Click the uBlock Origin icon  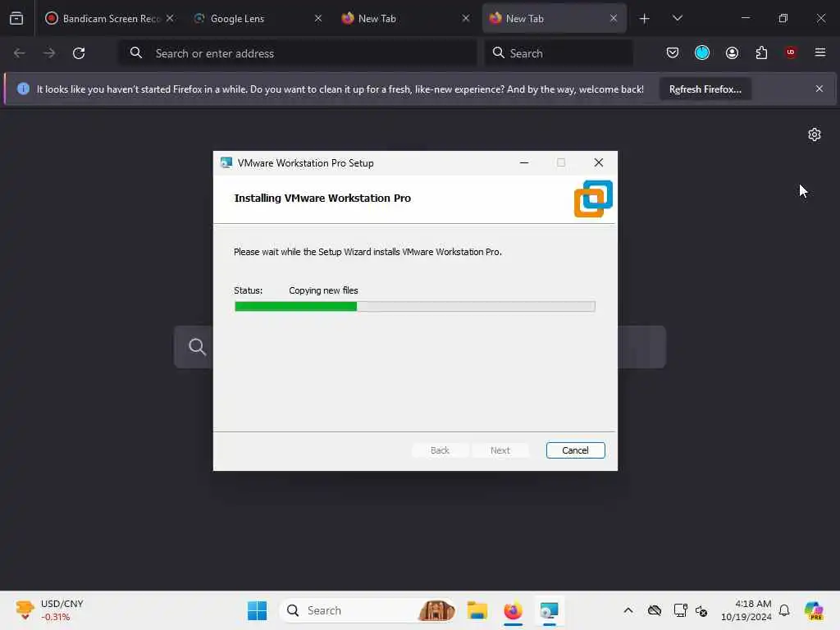click(791, 52)
